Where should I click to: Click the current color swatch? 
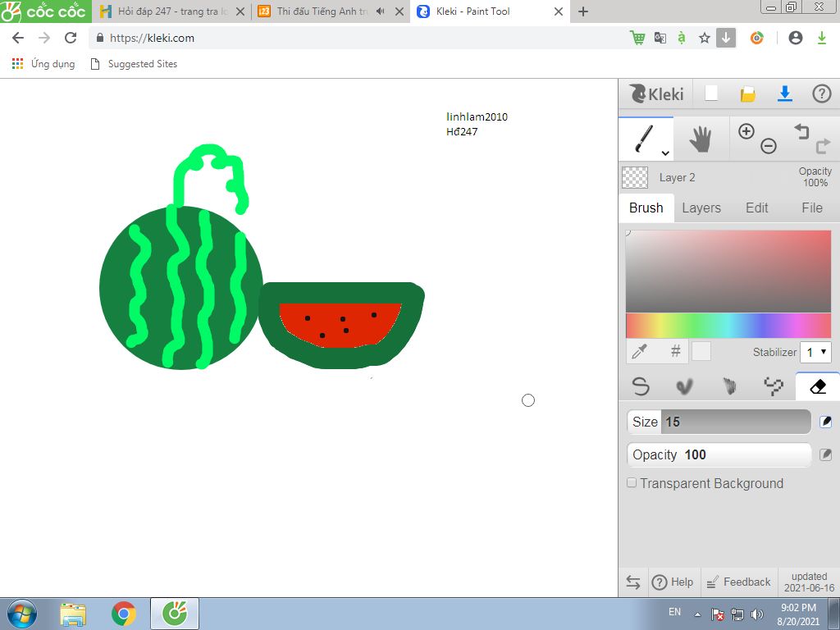tap(701, 352)
